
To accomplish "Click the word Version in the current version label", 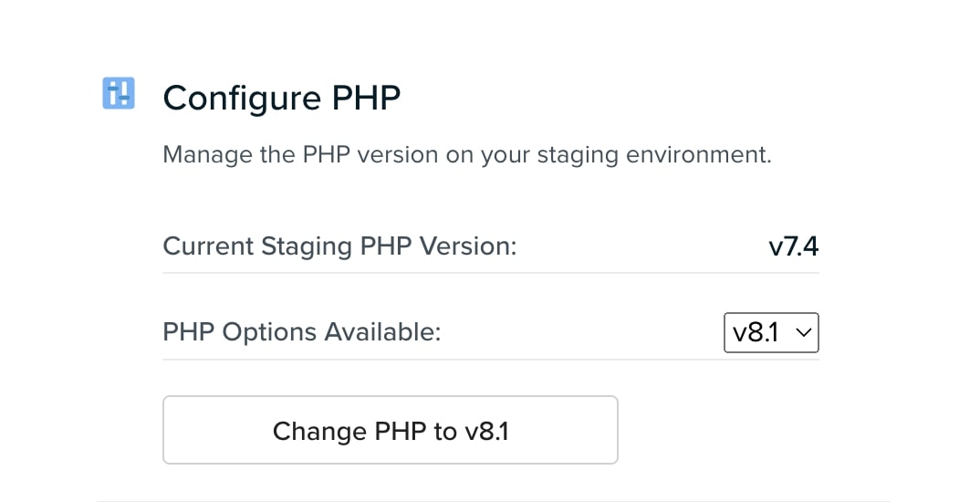I will pyautogui.click(x=468, y=246).
